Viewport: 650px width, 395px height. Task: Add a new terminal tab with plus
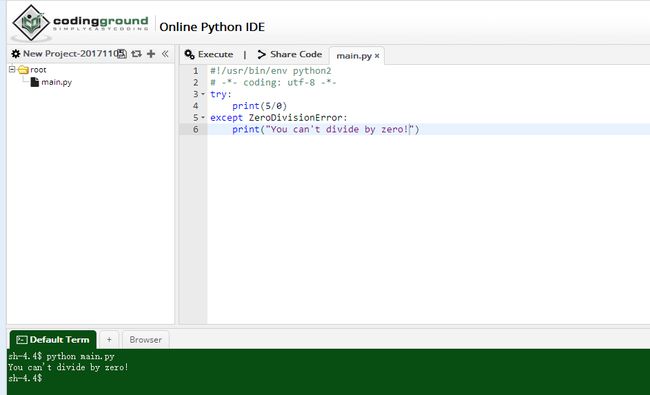(109, 340)
